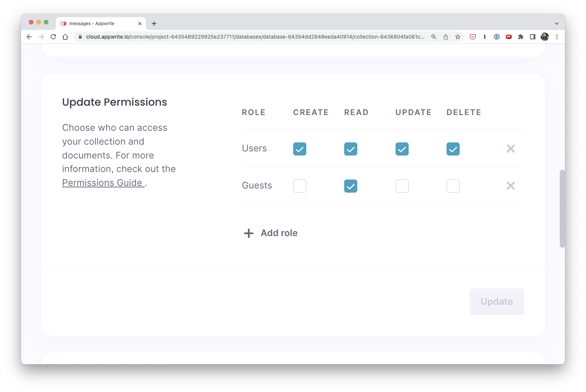The height and width of the screenshot is (392, 586).
Task: Reload the Appwrite console page
Action: (x=53, y=37)
